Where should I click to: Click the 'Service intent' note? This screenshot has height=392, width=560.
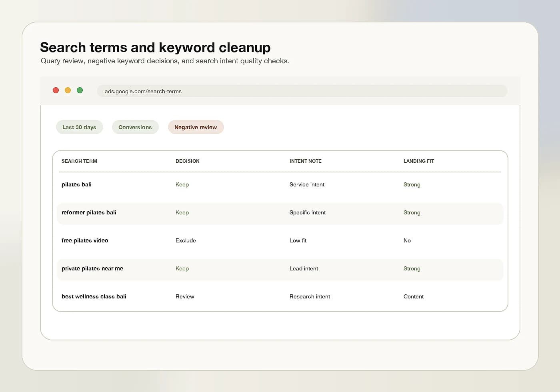click(x=307, y=184)
